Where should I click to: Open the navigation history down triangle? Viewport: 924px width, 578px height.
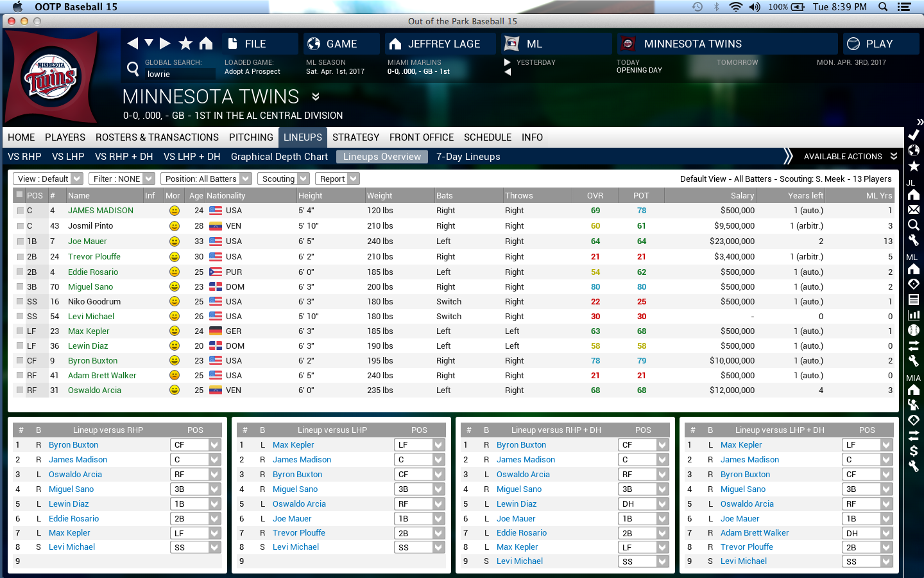pos(149,43)
